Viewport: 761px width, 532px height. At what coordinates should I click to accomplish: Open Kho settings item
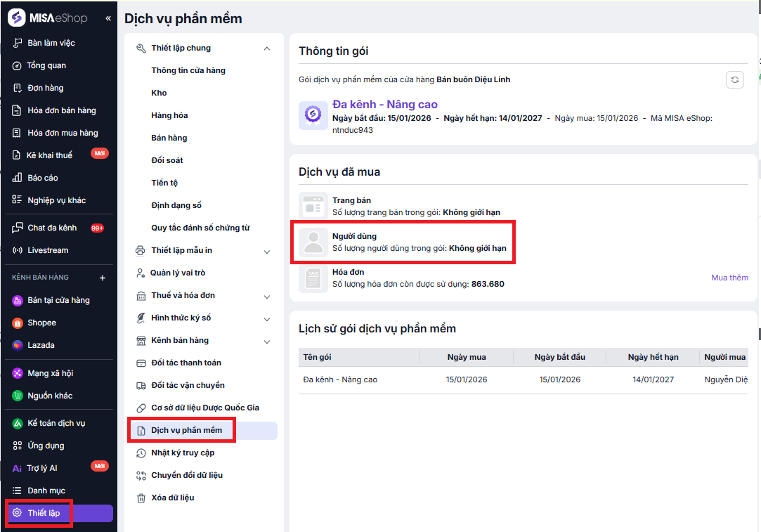coord(159,93)
